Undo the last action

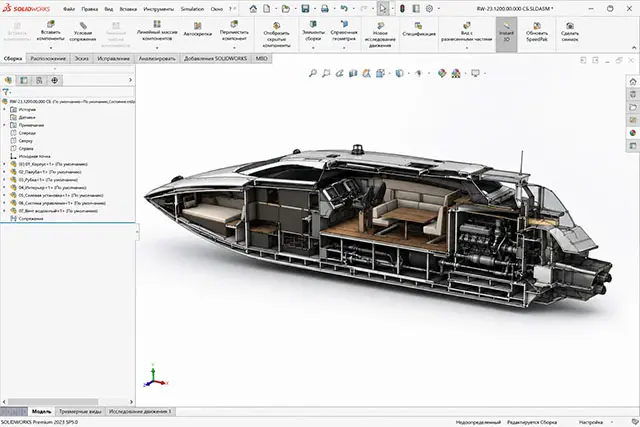[x=344, y=9]
